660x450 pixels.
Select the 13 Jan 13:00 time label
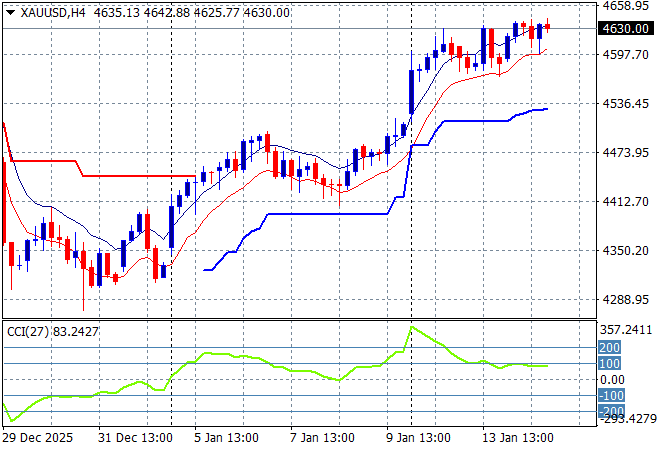click(x=517, y=438)
